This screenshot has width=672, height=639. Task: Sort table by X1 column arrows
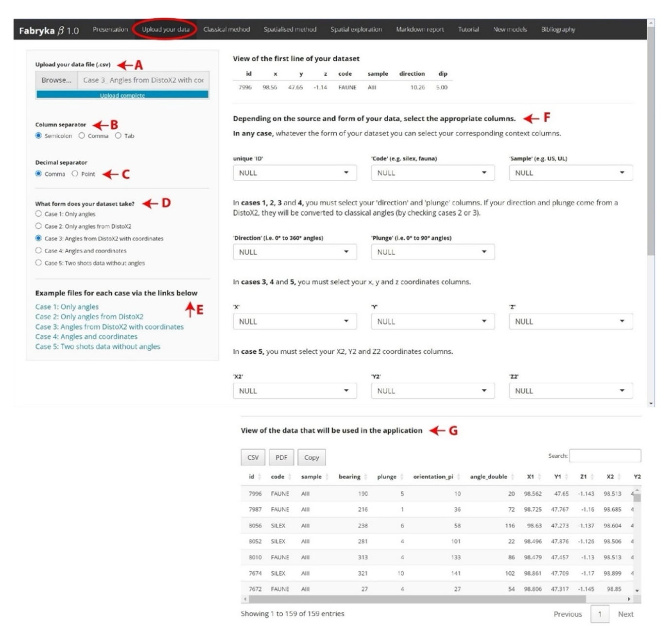[x=539, y=477]
